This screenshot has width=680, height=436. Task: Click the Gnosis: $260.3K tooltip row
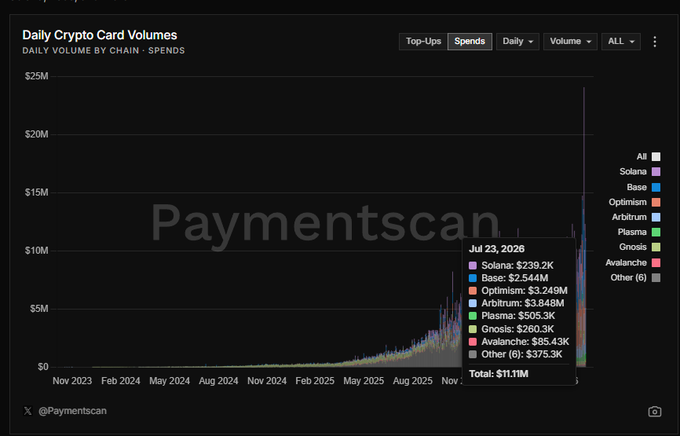click(x=511, y=329)
